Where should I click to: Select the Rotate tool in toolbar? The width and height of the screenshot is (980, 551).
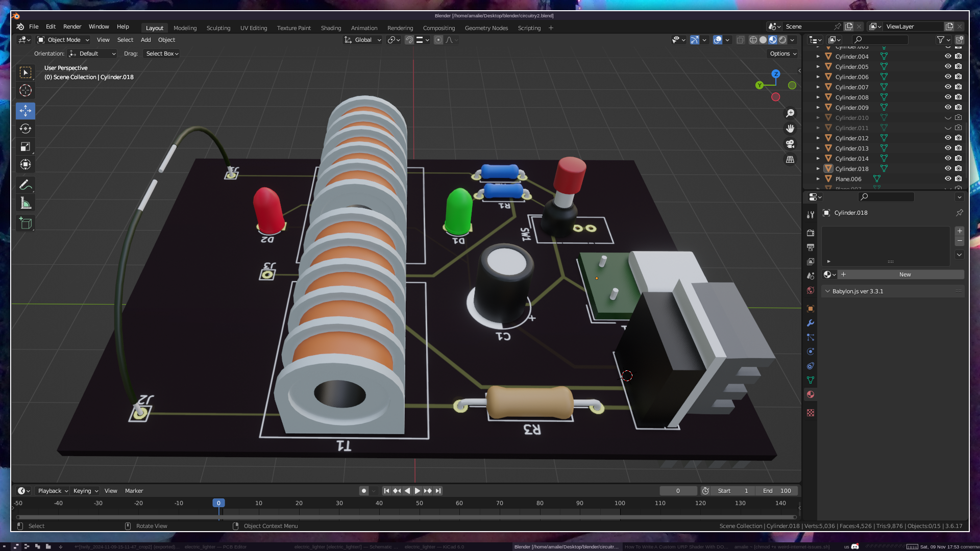pyautogui.click(x=26, y=129)
